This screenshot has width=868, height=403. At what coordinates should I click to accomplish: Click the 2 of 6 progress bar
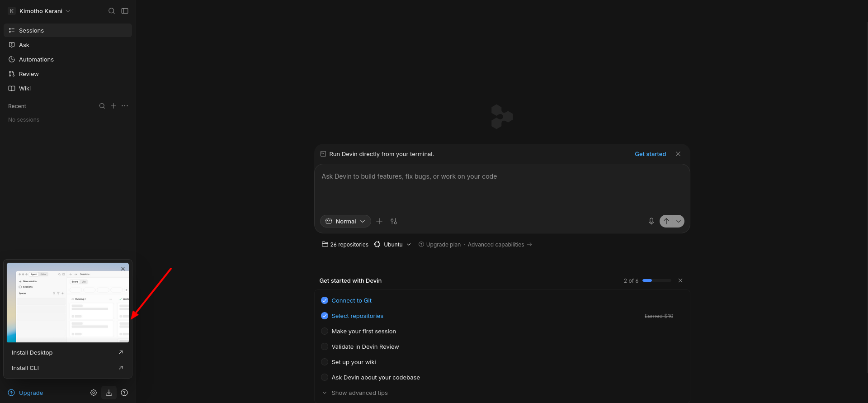657,280
